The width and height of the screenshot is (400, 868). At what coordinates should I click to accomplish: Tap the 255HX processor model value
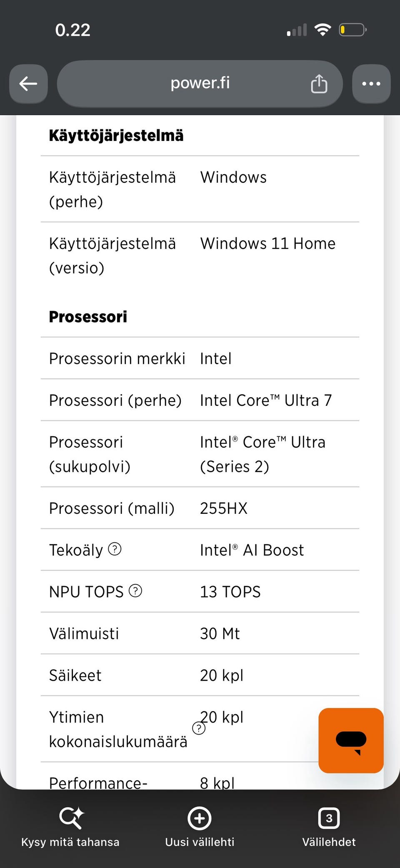[224, 508]
